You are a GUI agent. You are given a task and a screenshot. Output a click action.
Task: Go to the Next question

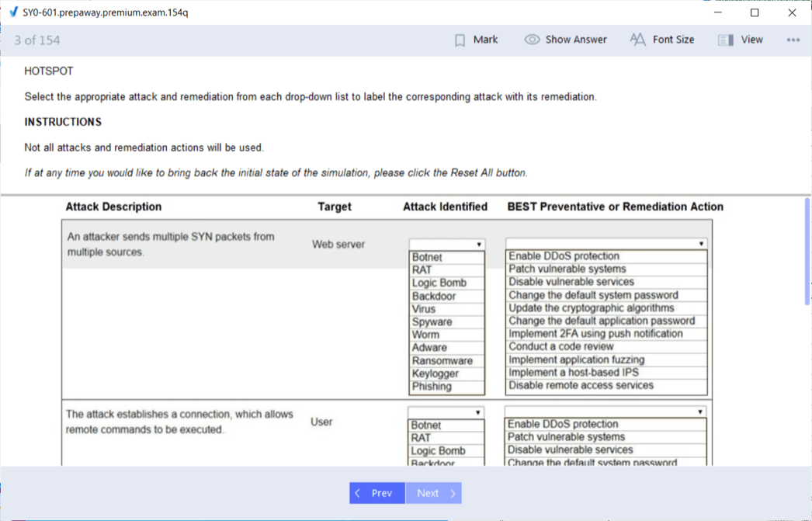point(434,493)
